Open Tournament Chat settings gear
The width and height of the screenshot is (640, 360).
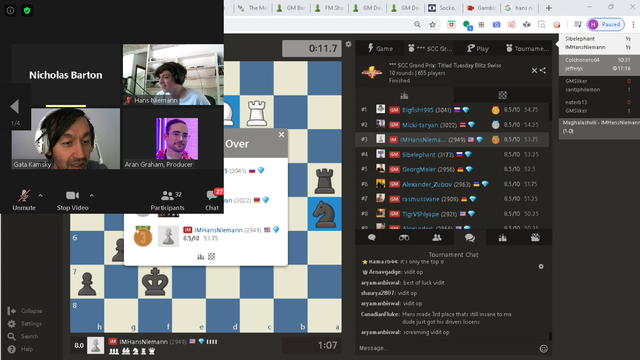point(541,267)
